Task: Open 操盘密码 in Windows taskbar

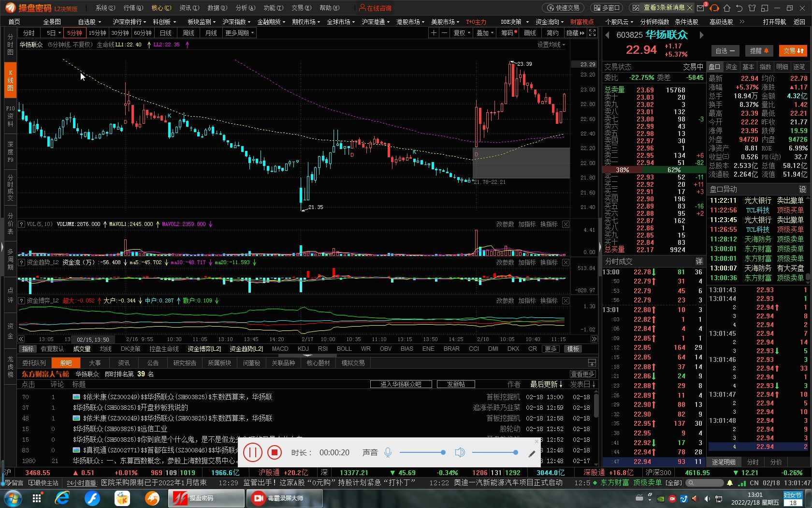Action: tap(206, 498)
